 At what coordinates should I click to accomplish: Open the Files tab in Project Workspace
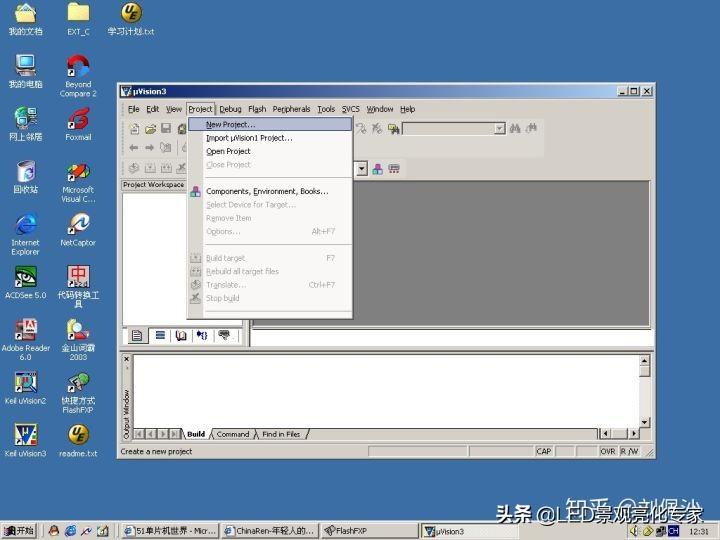[x=137, y=336]
